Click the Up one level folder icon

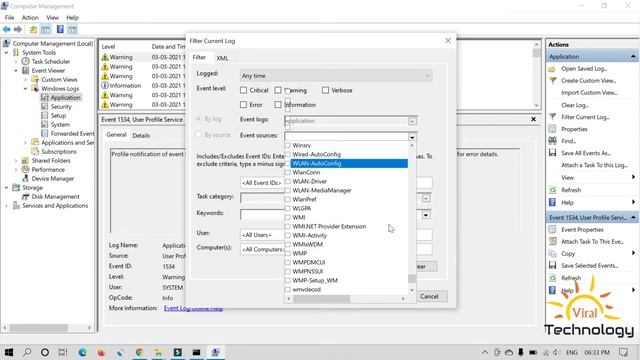click(x=33, y=29)
